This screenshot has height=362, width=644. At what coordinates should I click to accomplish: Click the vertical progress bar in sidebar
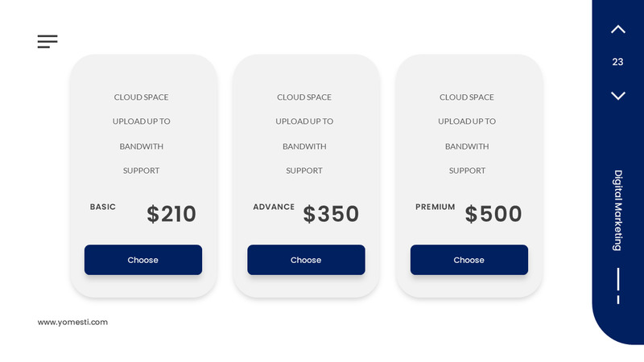(x=617, y=286)
